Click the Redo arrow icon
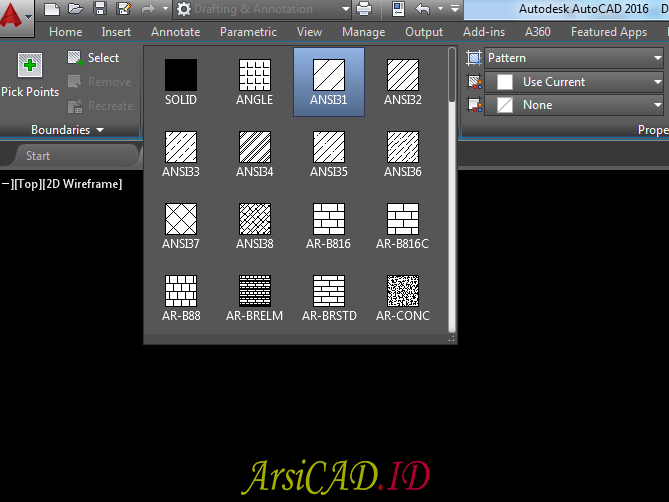 coord(148,9)
